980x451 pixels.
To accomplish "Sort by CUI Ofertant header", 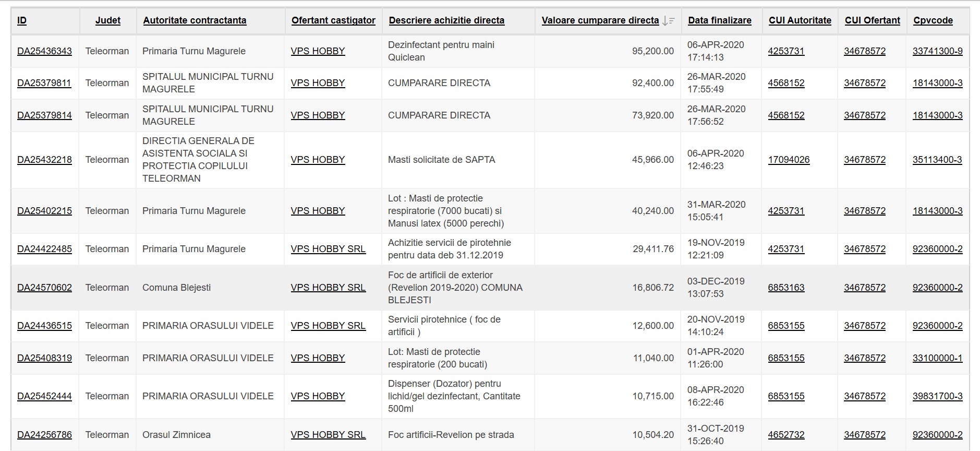I will point(872,20).
